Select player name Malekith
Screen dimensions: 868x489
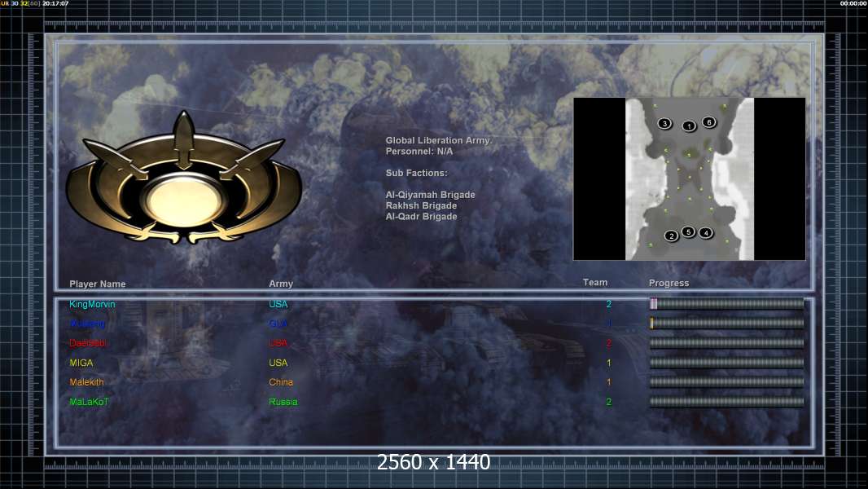tap(86, 382)
